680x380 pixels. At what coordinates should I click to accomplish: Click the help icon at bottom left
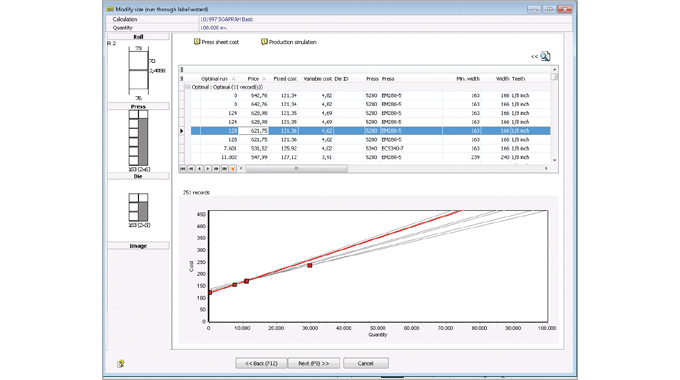click(x=121, y=364)
